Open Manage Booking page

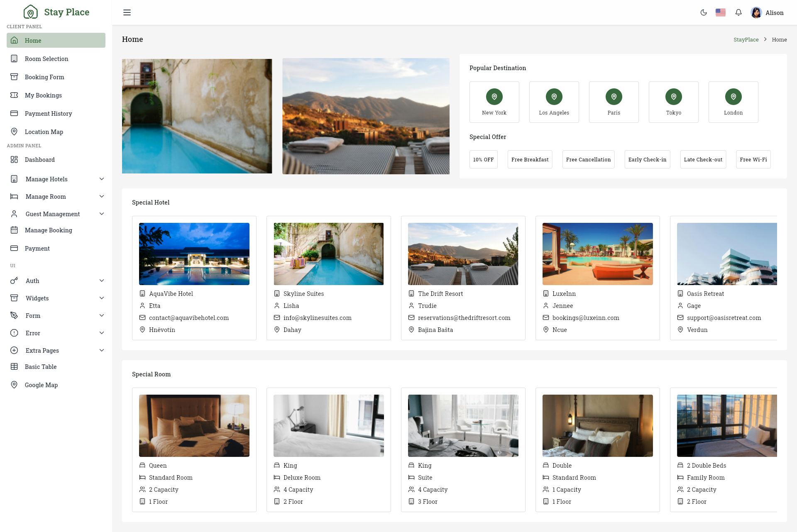click(x=56, y=230)
